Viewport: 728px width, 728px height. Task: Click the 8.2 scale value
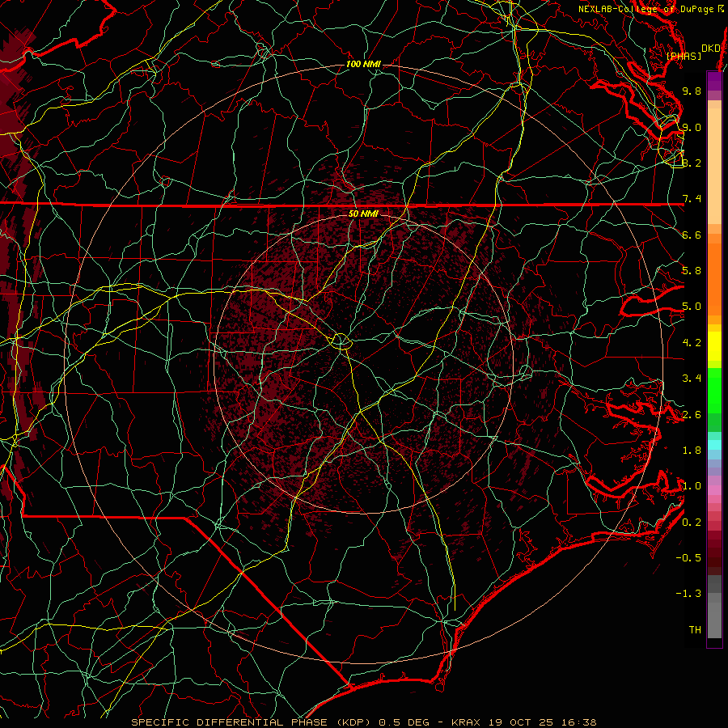[x=692, y=163]
